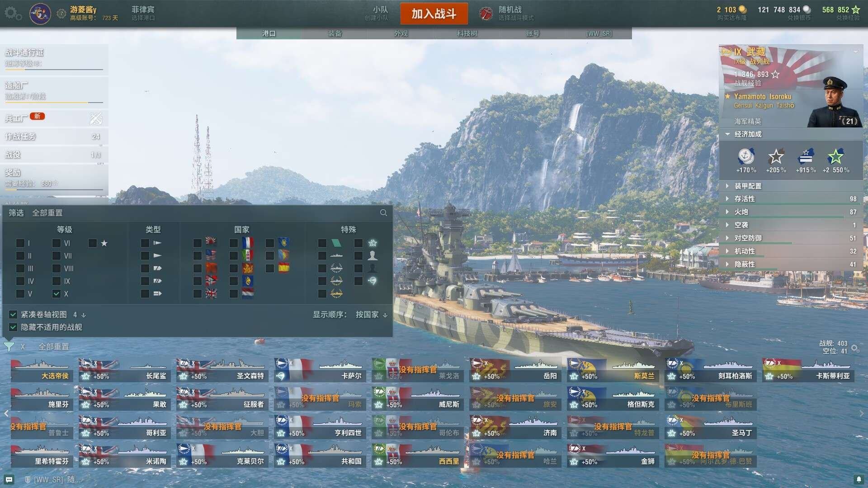
Task: Toggle the 紧凑卷轴视图 checkbox
Action: tap(13, 314)
